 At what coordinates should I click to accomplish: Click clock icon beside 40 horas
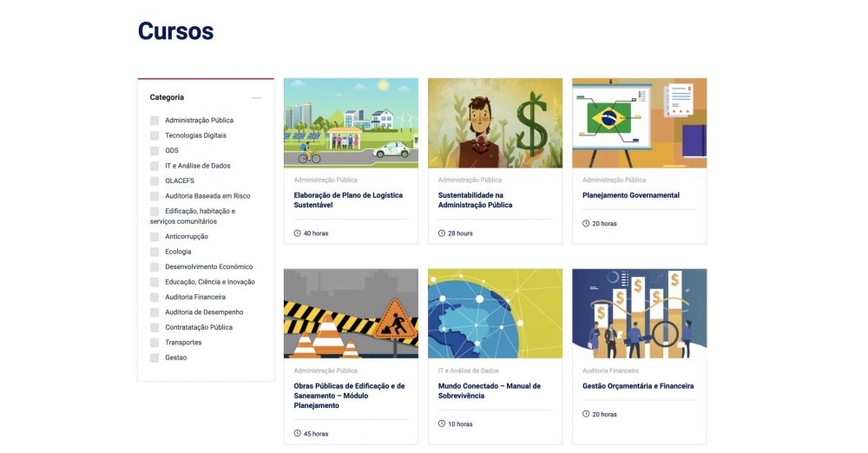point(298,233)
